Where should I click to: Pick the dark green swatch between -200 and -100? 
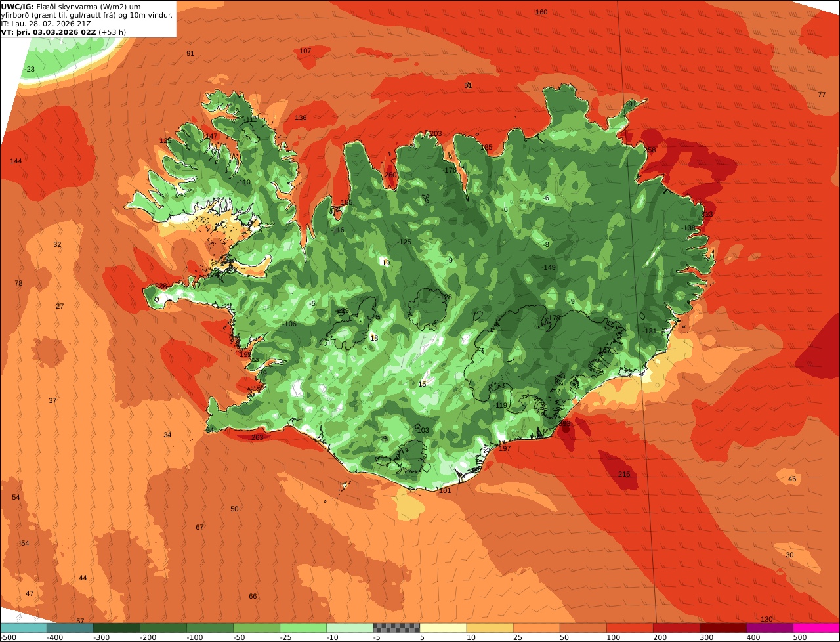(x=163, y=628)
